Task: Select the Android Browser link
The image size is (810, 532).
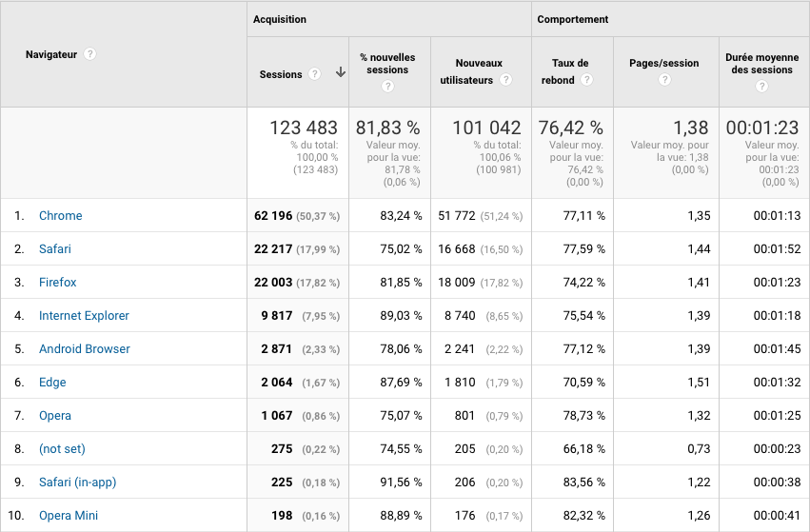Action: [x=85, y=349]
